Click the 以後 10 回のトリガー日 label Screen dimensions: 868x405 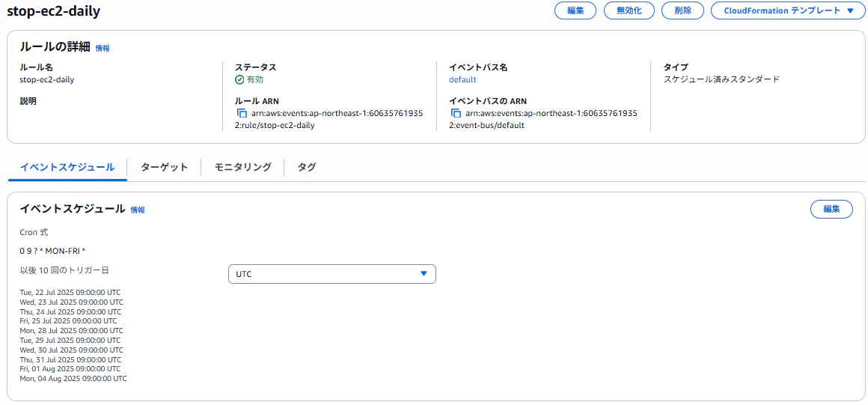pyautogui.click(x=64, y=270)
